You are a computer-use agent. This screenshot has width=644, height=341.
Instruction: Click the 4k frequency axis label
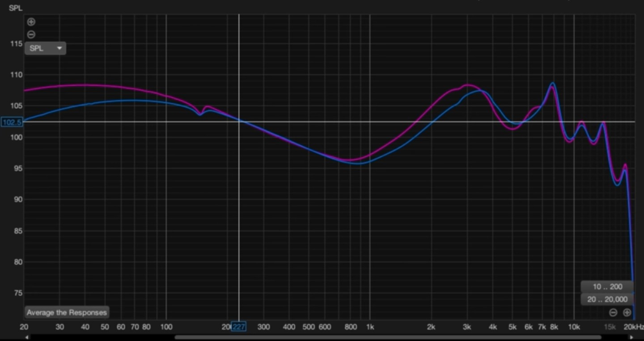[x=493, y=327]
